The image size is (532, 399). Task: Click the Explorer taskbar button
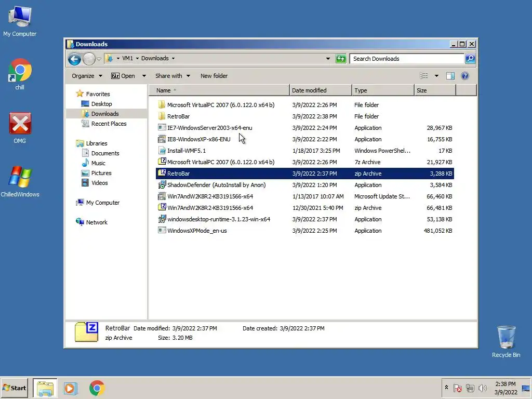tap(45, 388)
